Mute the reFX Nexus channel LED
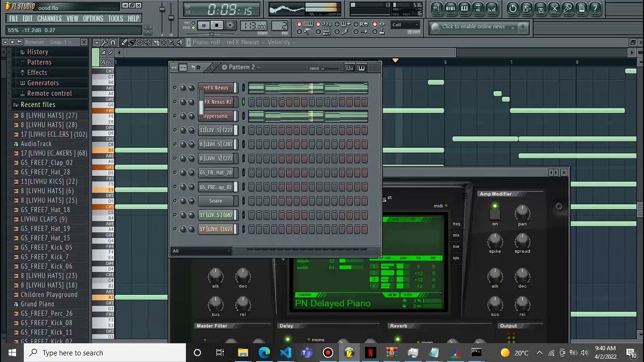Screen dimensions: 644x362 (175, 88)
